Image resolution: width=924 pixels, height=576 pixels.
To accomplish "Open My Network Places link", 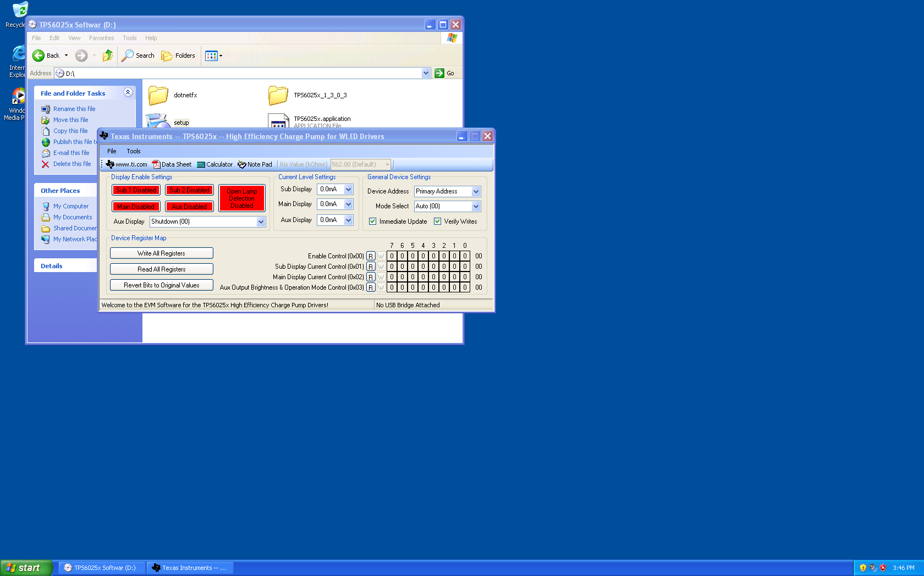I will (x=69, y=239).
